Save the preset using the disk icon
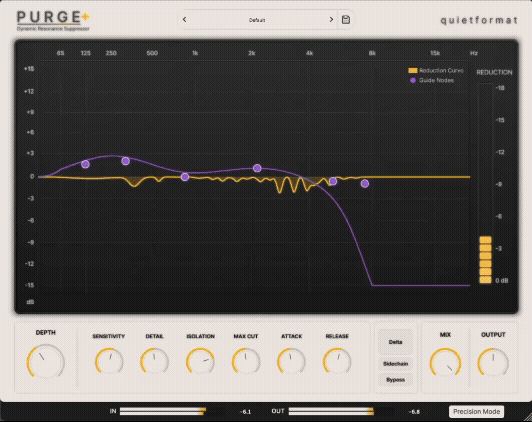532x422 pixels. click(x=346, y=20)
